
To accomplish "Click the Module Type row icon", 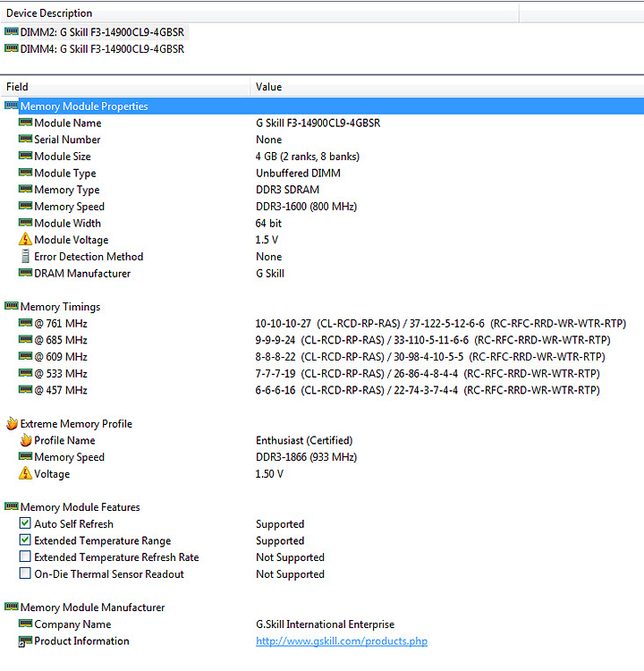I will [x=26, y=173].
